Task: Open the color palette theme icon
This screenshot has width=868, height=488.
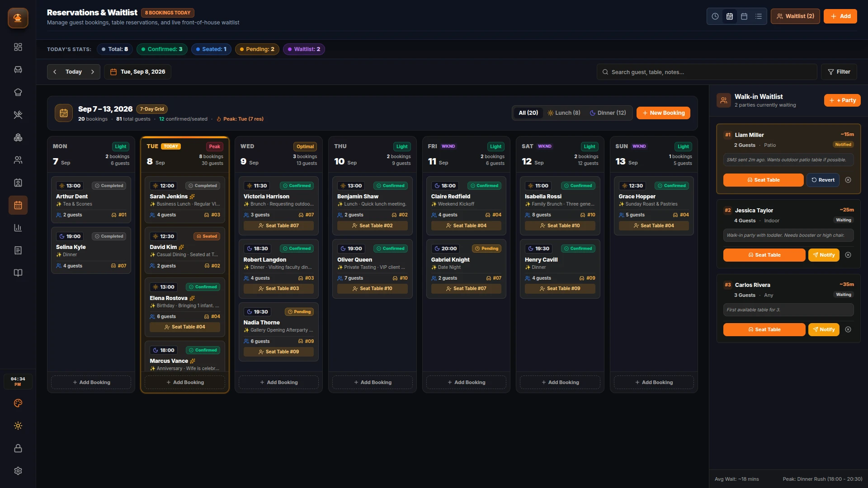Action: click(x=18, y=403)
